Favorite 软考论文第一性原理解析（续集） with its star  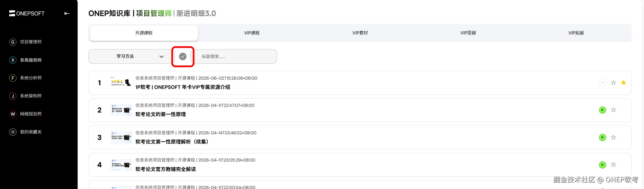click(x=613, y=137)
